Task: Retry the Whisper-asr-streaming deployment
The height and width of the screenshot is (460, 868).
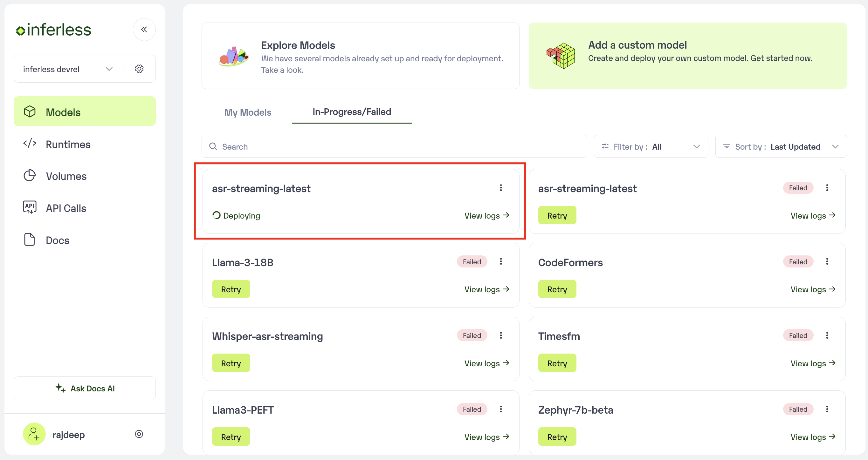Action: click(231, 363)
